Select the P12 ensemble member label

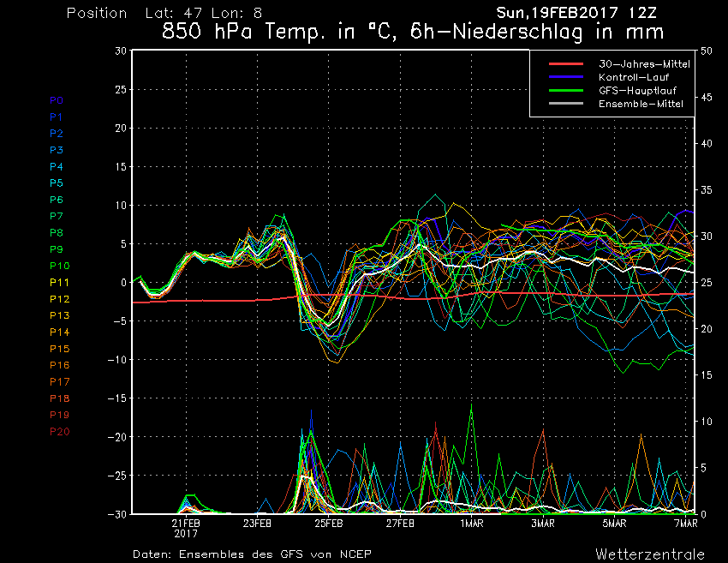coord(58,299)
